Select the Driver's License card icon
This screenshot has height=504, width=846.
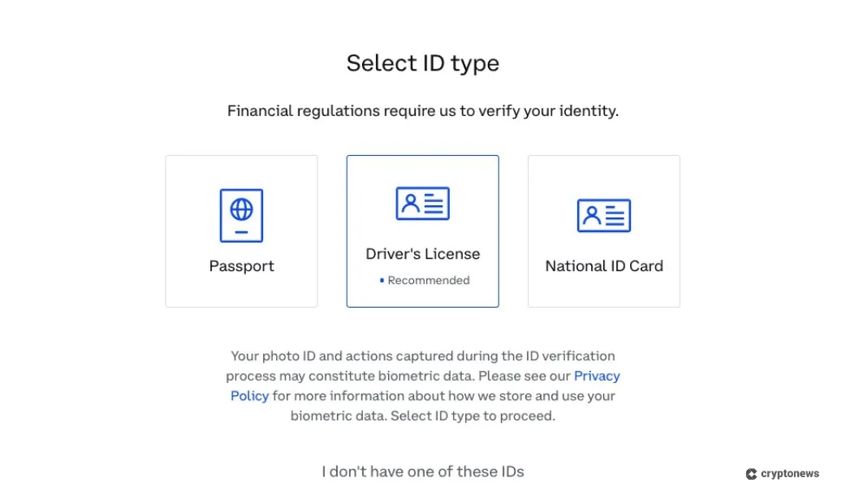pos(422,204)
